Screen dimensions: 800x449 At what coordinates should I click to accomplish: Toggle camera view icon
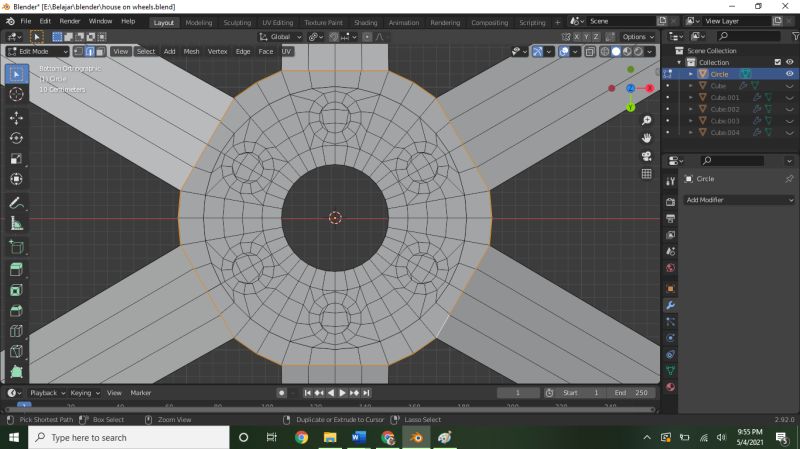point(646,156)
